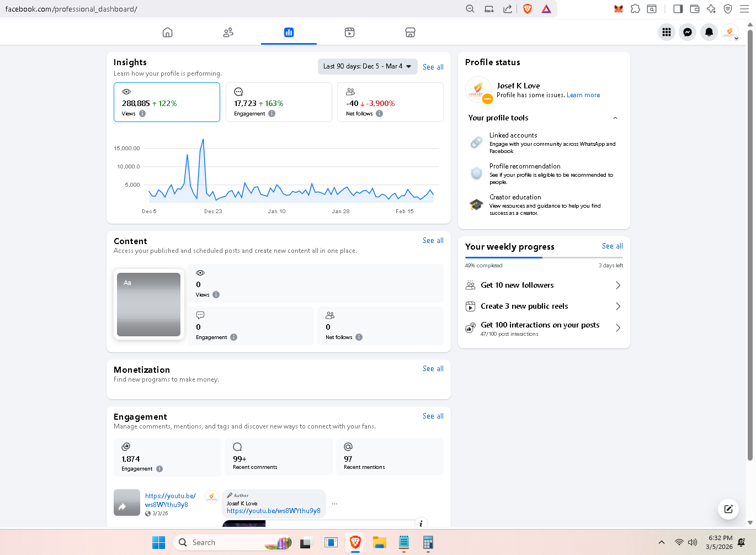Select the Views metric card
Image resolution: width=756 pixels, height=555 pixels.
coord(167,102)
